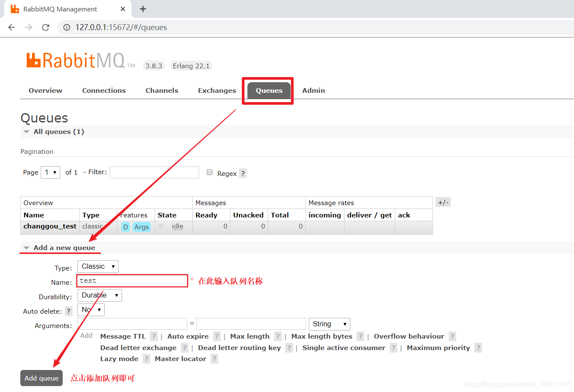Image resolution: width=574 pixels, height=392 pixels.
Task: Click the Single active consumer link
Action: tap(344, 348)
